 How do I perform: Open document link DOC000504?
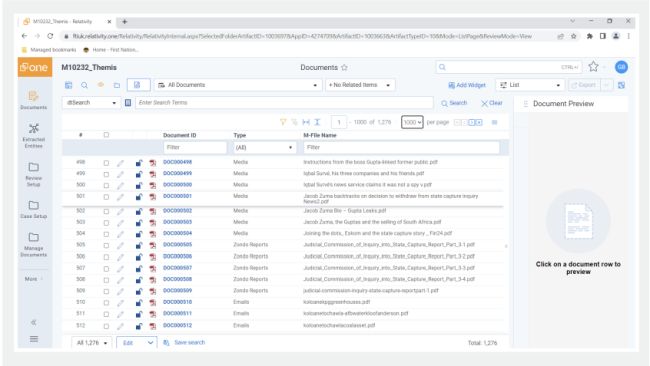click(x=177, y=233)
